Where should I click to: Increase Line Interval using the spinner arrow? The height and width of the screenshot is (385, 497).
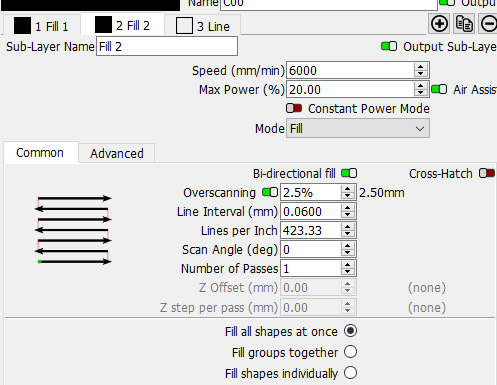point(347,208)
